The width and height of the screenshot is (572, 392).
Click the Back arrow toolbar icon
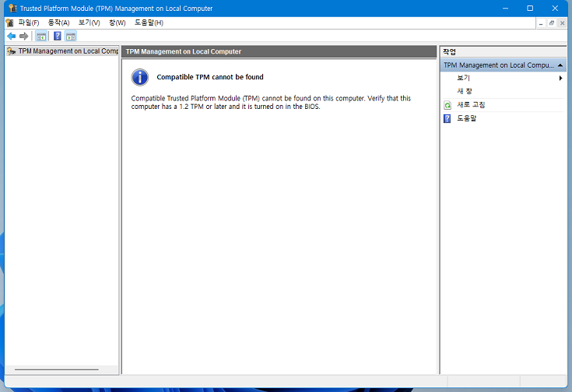tap(12, 36)
